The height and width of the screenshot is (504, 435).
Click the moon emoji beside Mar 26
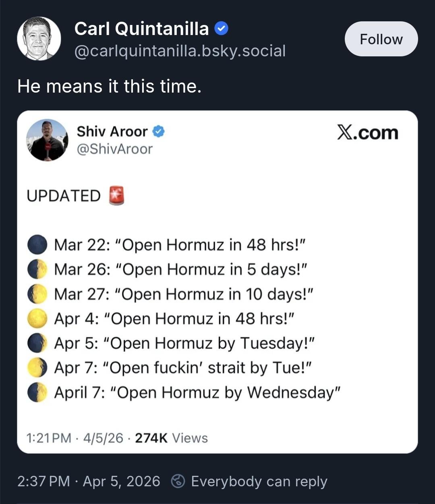click(37, 269)
